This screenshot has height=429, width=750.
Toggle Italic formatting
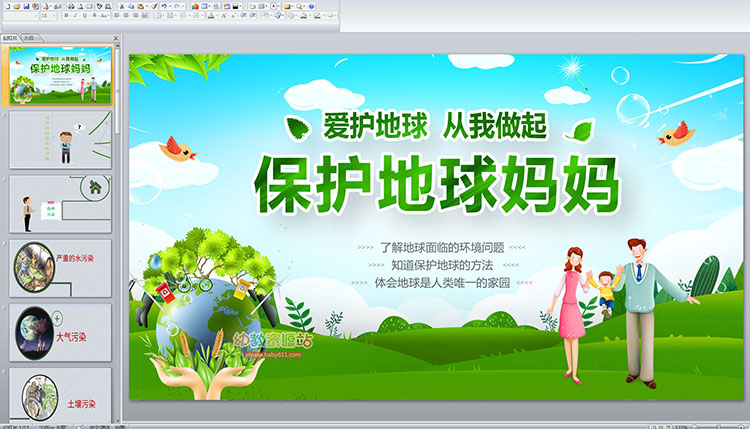[75, 15]
